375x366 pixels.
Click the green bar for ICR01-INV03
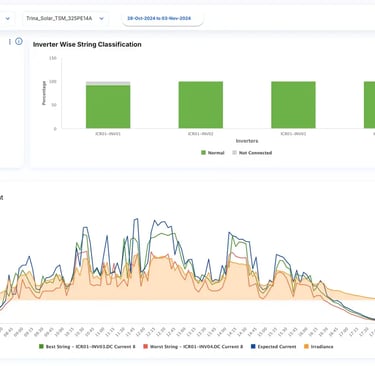[x=293, y=105]
